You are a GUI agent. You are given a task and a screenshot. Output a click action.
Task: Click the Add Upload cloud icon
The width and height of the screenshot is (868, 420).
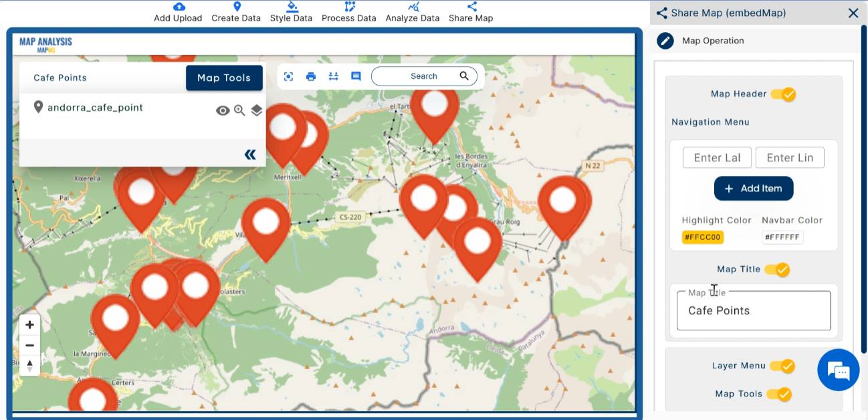click(x=179, y=7)
